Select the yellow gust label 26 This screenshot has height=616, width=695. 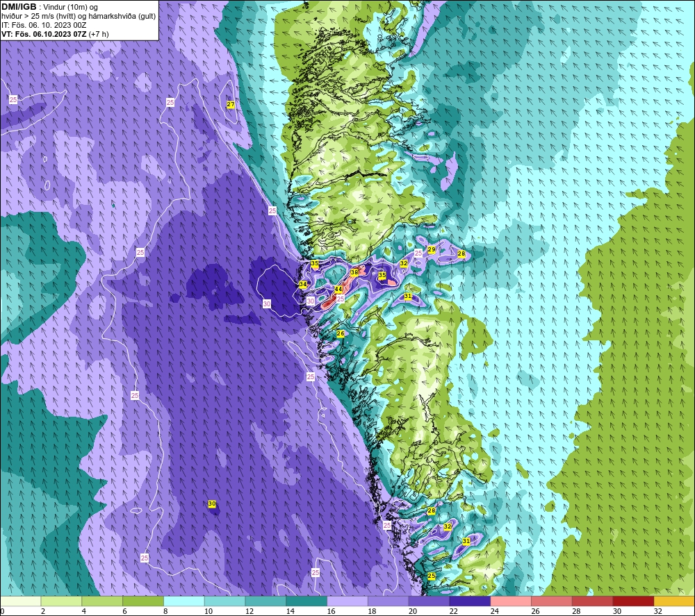(341, 333)
